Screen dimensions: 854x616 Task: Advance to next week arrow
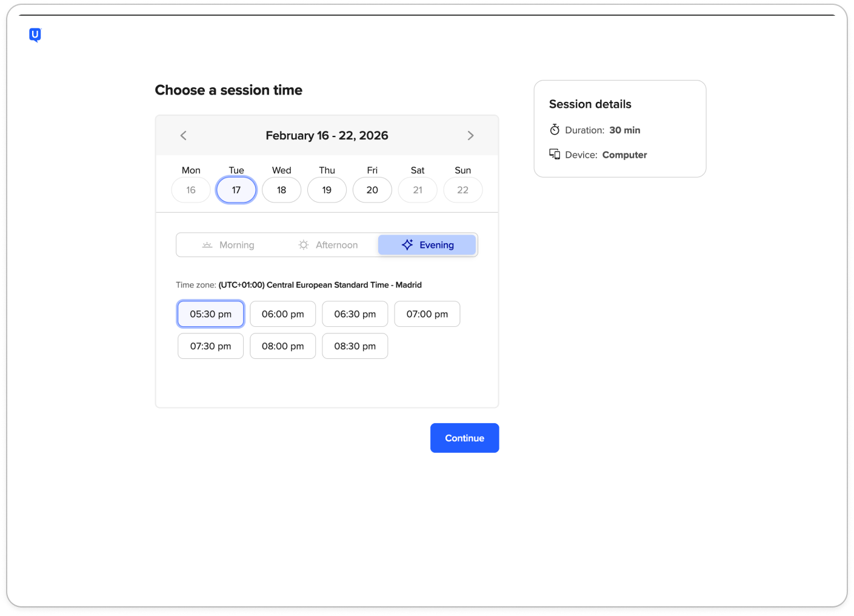[x=470, y=136]
